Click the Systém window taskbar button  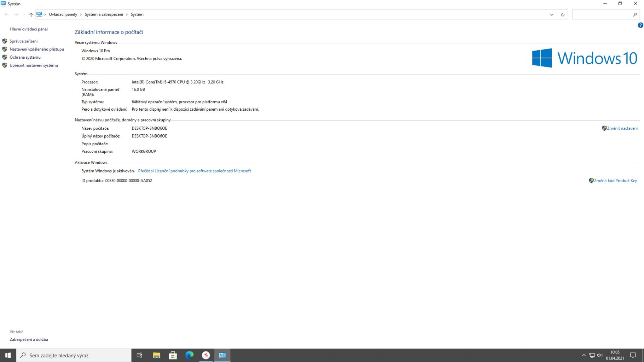tap(222, 355)
